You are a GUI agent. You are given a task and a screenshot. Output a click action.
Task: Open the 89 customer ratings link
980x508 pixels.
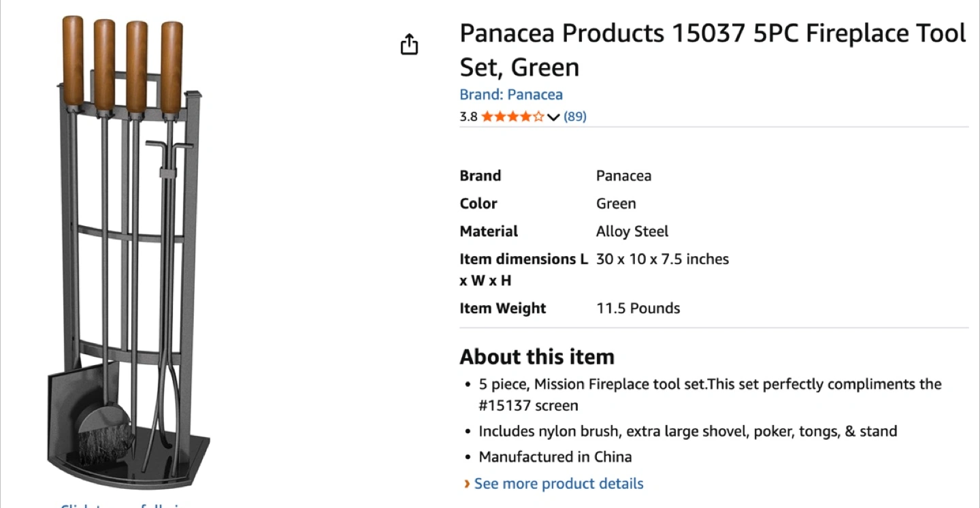coord(575,116)
